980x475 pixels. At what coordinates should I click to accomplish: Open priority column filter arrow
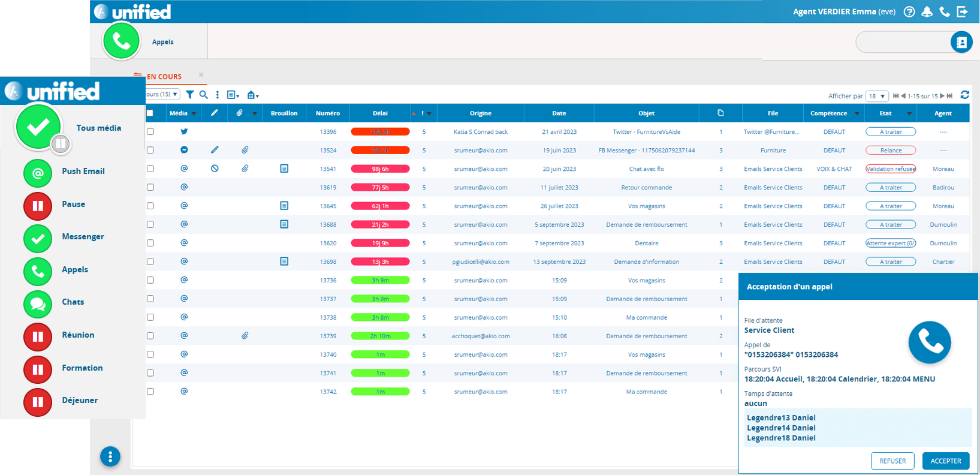(429, 114)
